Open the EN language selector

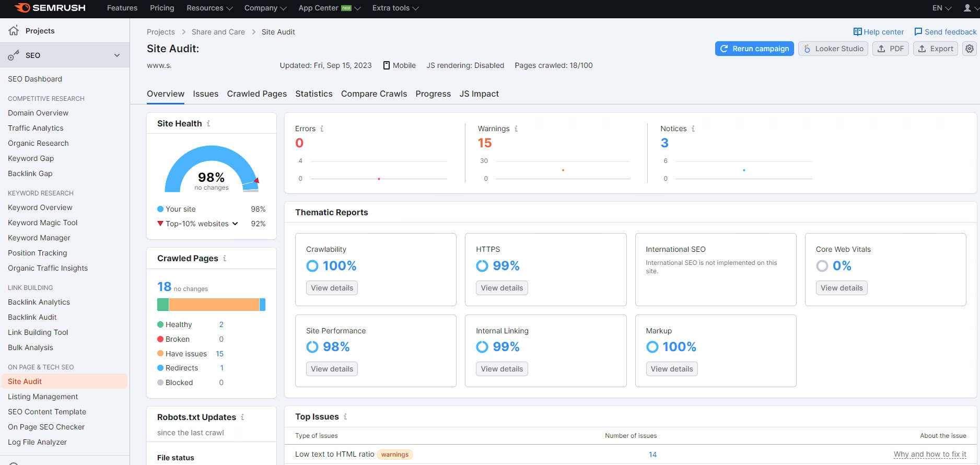pyautogui.click(x=942, y=8)
